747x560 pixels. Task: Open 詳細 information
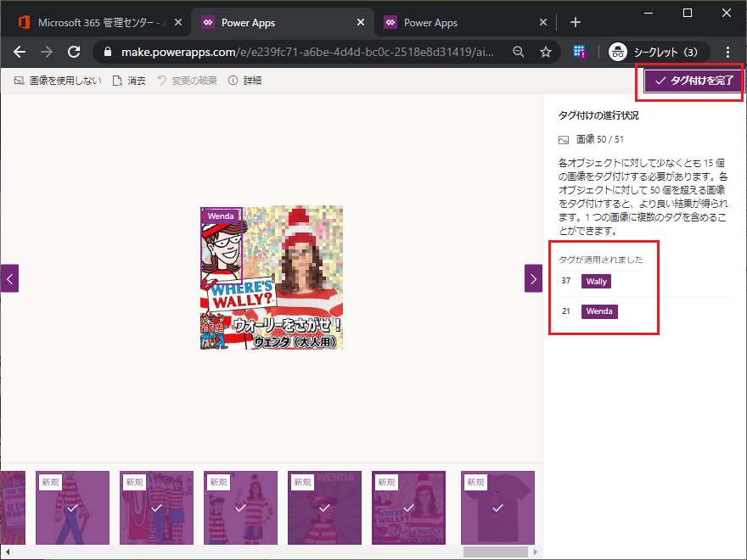pyautogui.click(x=244, y=81)
